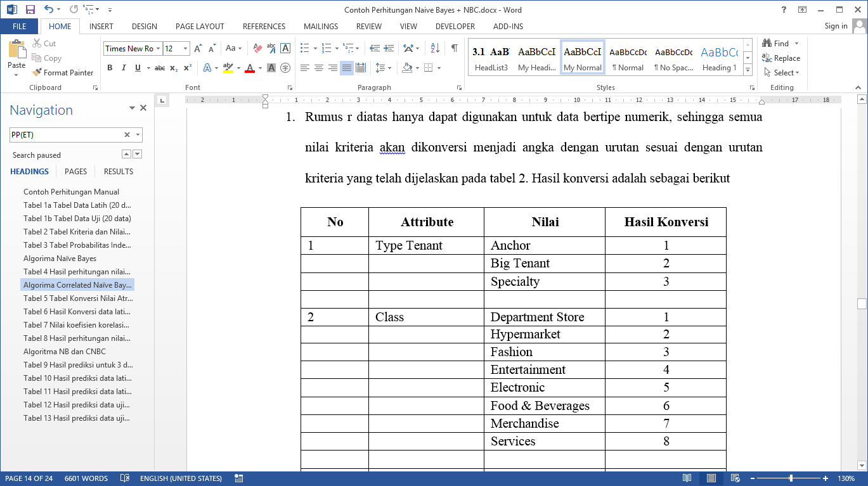Center align the paragraph
The image size is (868, 486).
pos(319,68)
